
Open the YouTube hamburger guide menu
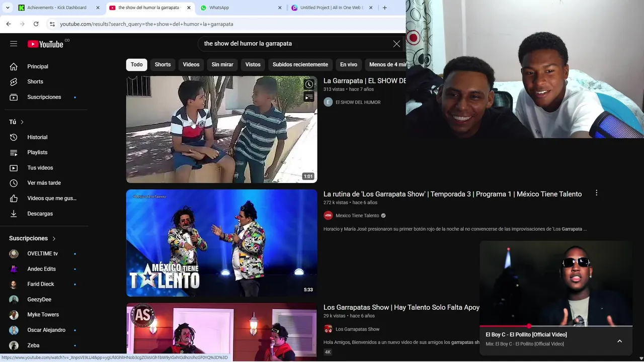click(x=14, y=44)
